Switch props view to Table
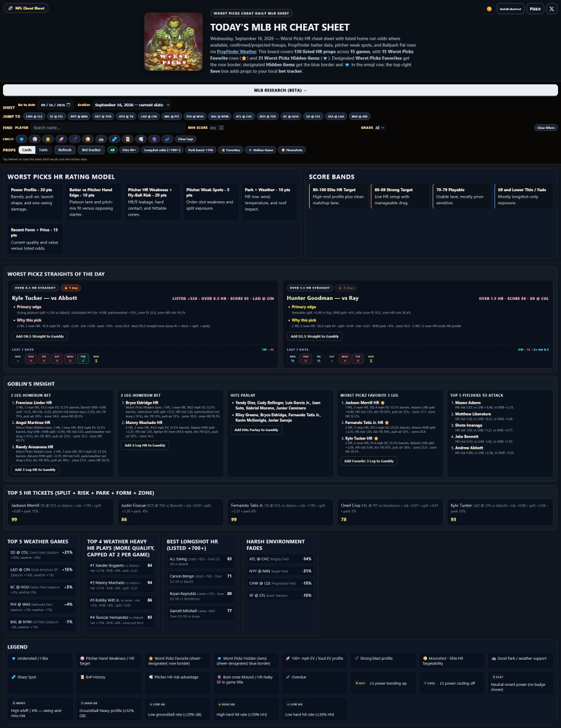The image size is (561, 728). coord(43,150)
